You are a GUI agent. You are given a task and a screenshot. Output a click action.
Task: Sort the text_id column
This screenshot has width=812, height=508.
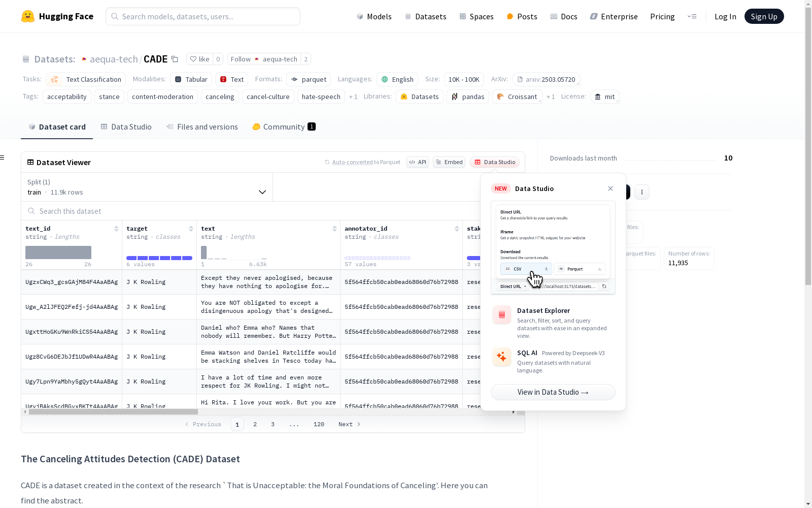[116, 229]
